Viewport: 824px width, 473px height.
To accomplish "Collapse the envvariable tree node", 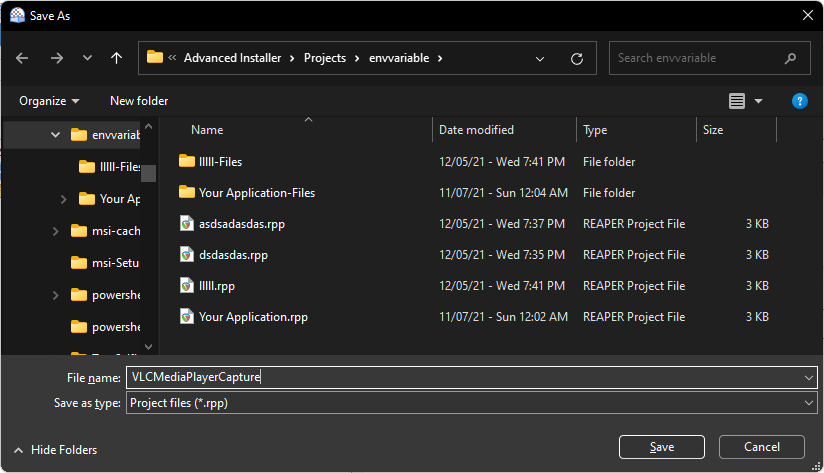I will [x=55, y=135].
